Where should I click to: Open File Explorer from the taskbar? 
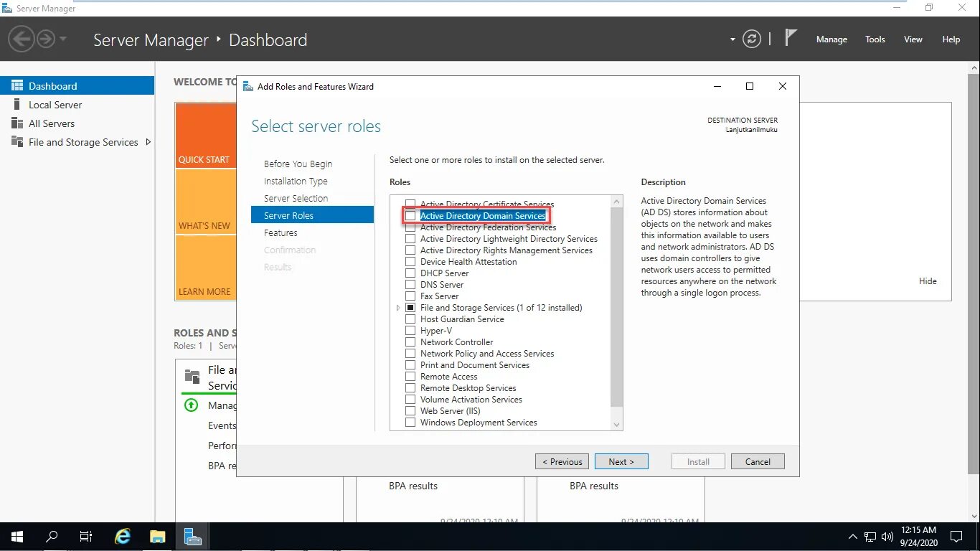point(158,537)
